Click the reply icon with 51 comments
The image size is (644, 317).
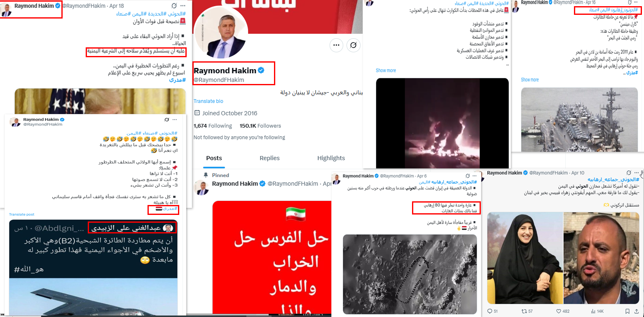tap(489, 311)
